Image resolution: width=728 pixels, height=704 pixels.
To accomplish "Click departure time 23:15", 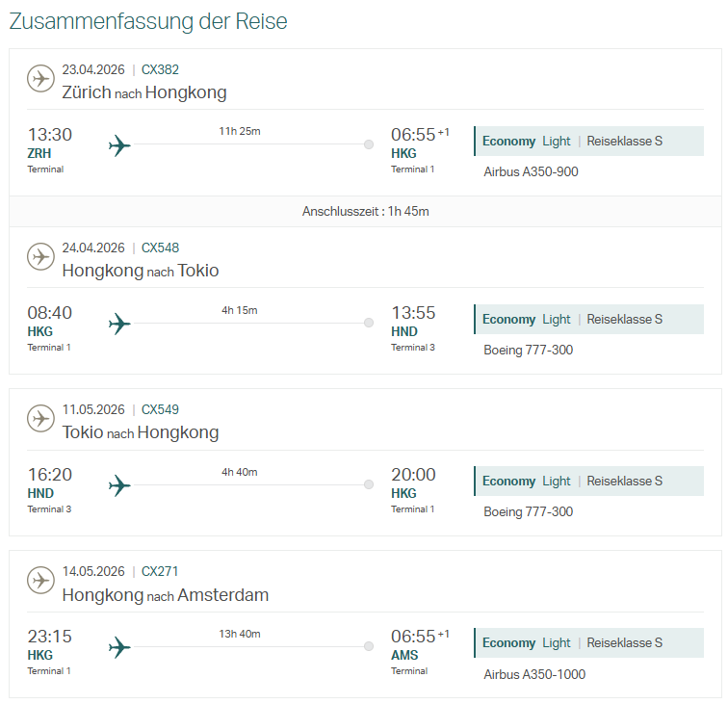I will pos(50,637).
